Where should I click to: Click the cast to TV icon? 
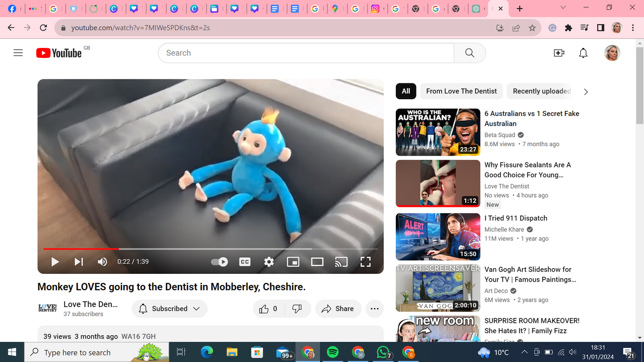pos(341,262)
